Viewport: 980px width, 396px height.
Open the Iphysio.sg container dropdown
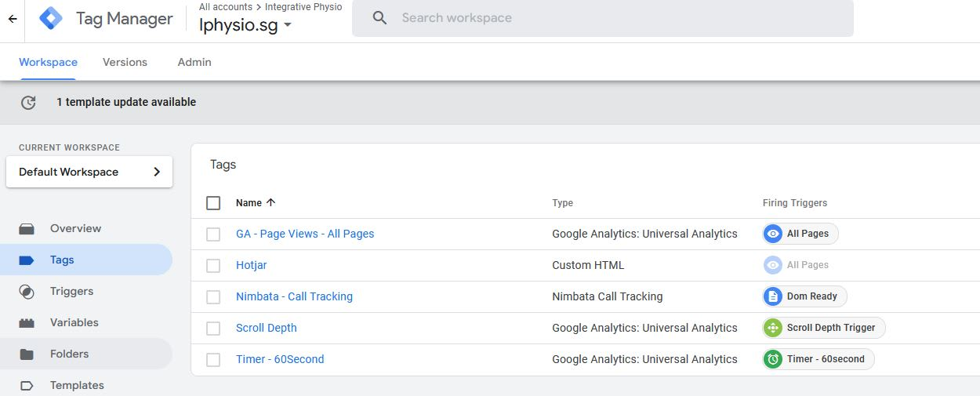point(245,24)
